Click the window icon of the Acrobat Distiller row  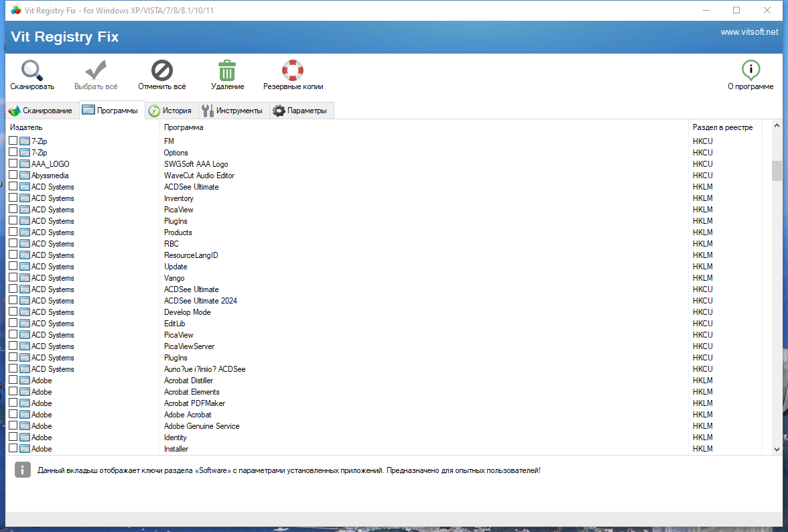[25, 381]
